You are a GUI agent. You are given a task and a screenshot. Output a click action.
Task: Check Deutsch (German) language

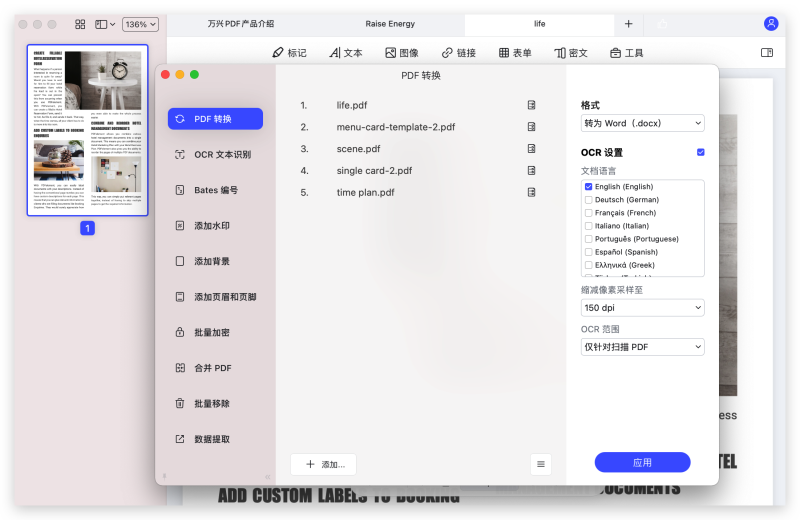click(588, 200)
